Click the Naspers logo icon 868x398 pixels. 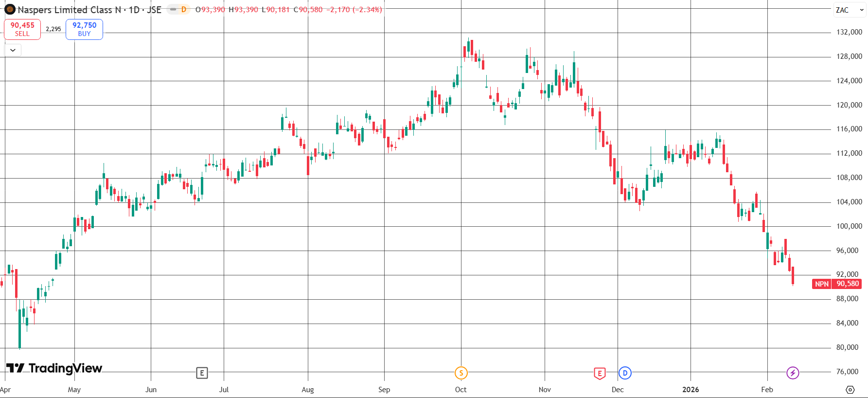(10, 9)
